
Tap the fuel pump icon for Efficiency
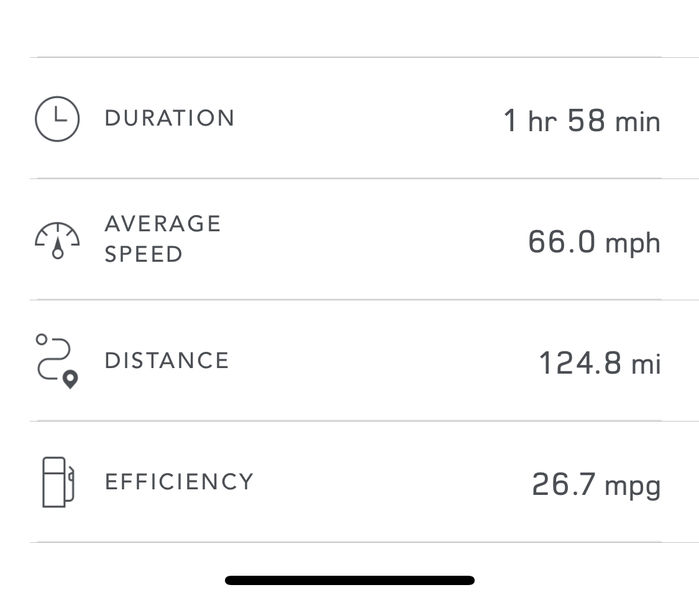[x=58, y=482]
